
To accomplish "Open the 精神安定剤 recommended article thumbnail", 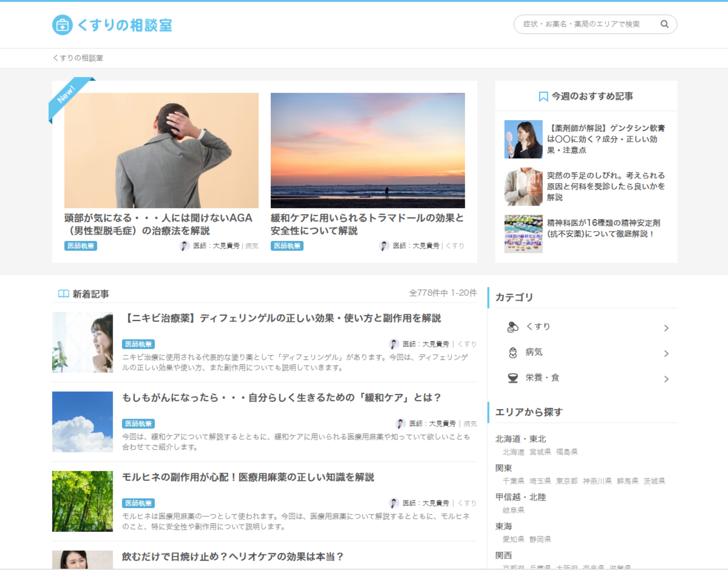I will pyautogui.click(x=523, y=234).
